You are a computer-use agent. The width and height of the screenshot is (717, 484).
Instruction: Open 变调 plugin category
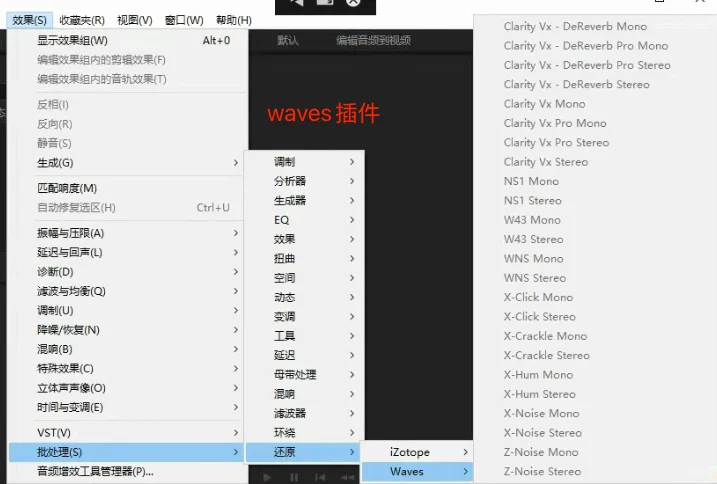[x=305, y=316]
